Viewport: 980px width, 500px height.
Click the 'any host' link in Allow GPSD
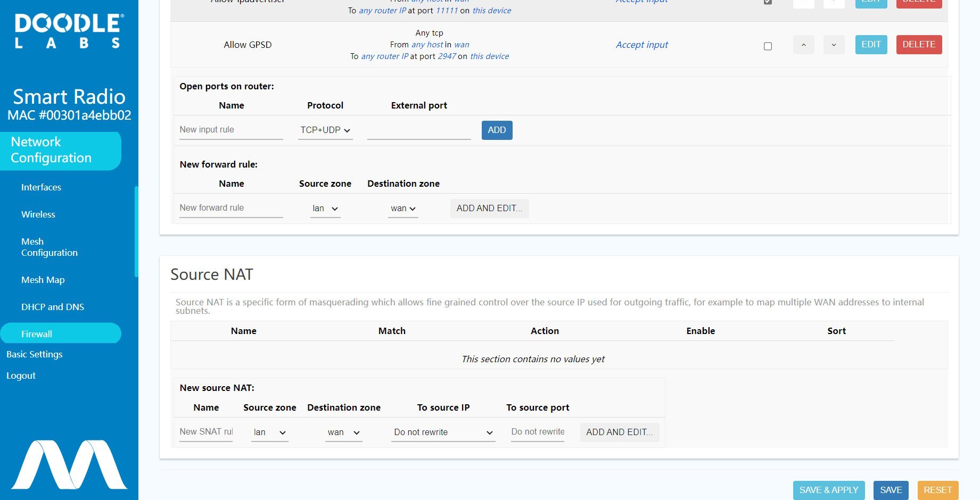427,45
